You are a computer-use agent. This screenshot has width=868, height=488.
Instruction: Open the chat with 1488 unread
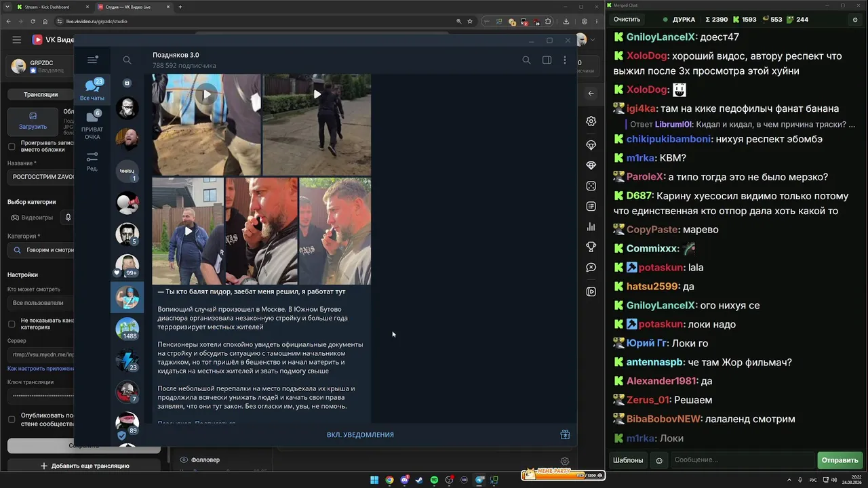127,329
